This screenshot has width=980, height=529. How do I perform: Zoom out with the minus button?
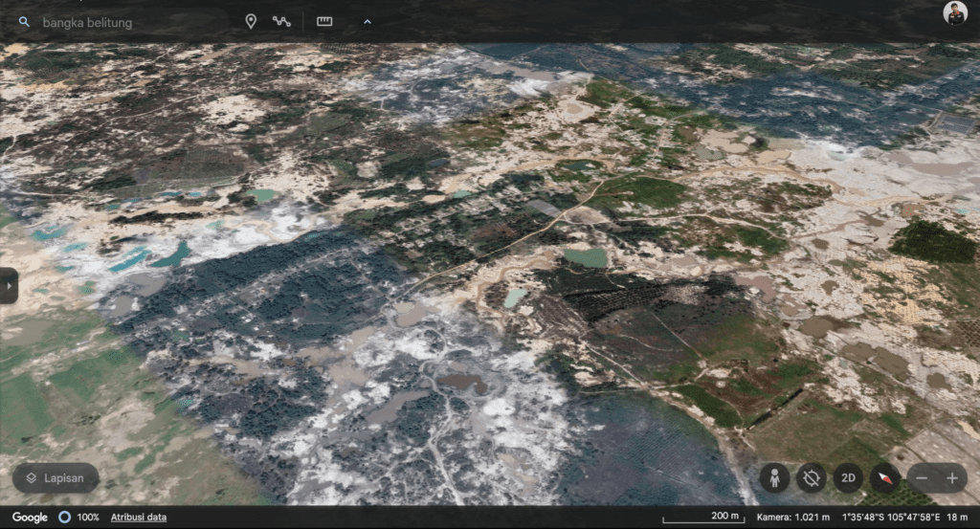922,478
